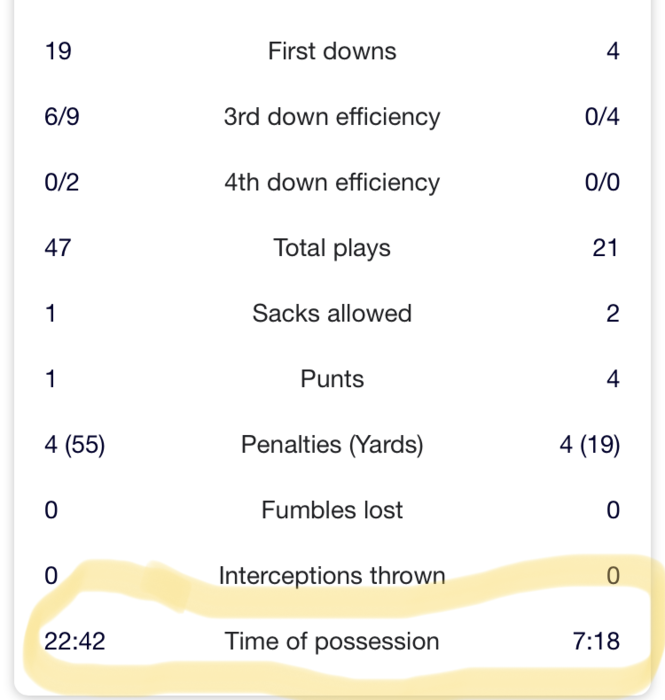This screenshot has height=700, width=665.
Task: Tap the 7:18 possession time value
Action: 596,641
